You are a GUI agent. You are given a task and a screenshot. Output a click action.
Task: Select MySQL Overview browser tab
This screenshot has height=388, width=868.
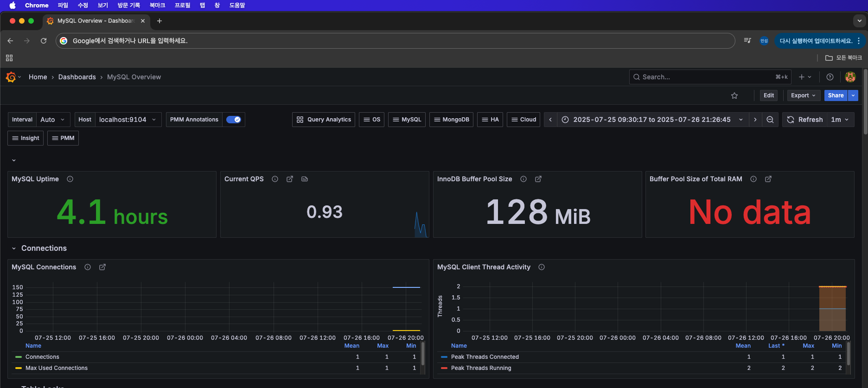coord(96,21)
